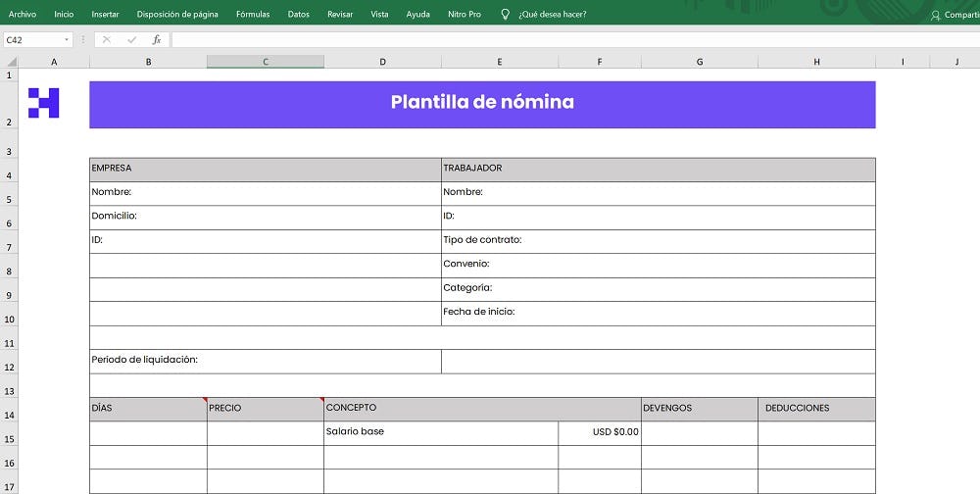Click the TRABAJADOR header cell
This screenshot has width=980, height=494.
coord(659,170)
